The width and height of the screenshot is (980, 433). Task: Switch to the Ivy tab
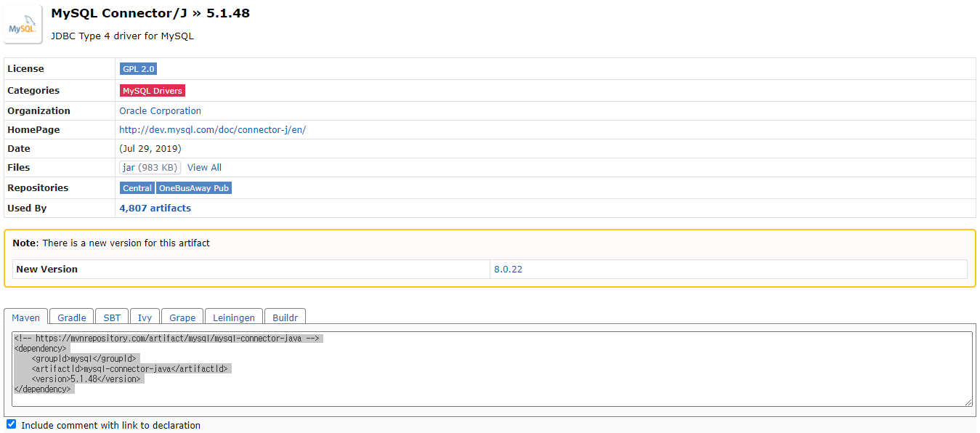click(x=145, y=317)
